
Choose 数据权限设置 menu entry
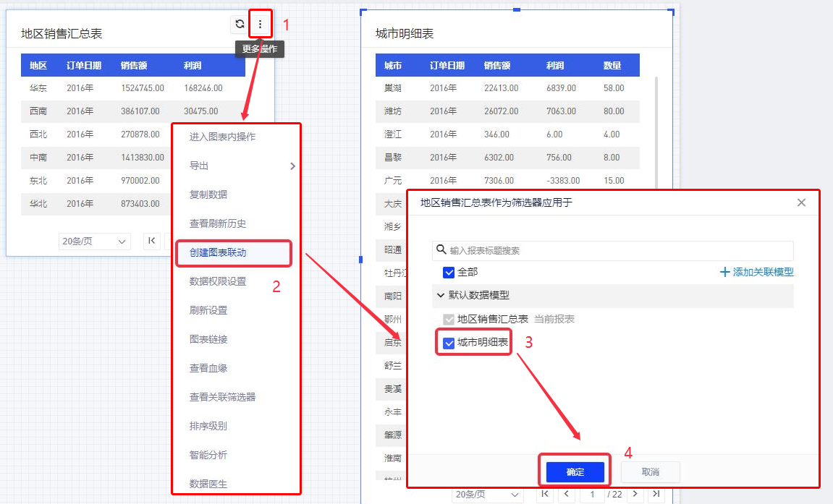point(218,281)
